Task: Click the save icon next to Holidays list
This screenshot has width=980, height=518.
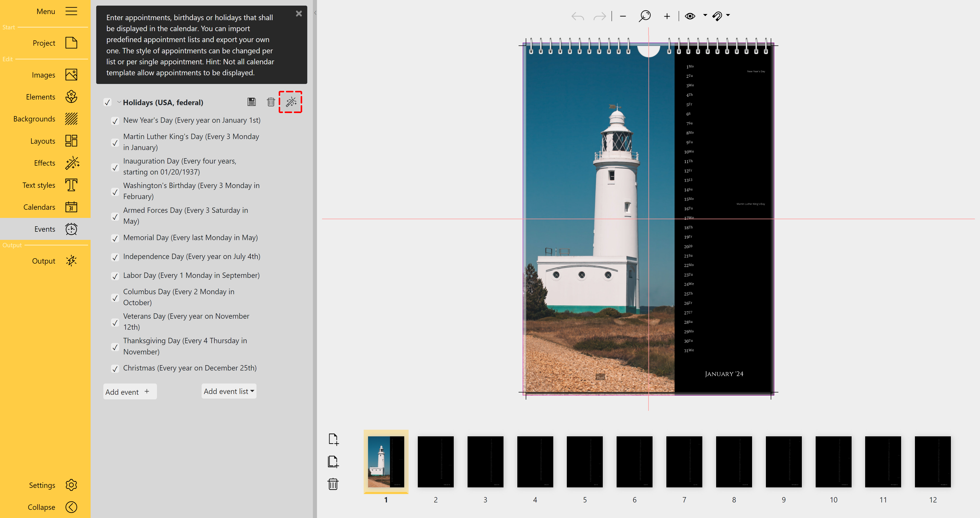Action: coord(251,102)
